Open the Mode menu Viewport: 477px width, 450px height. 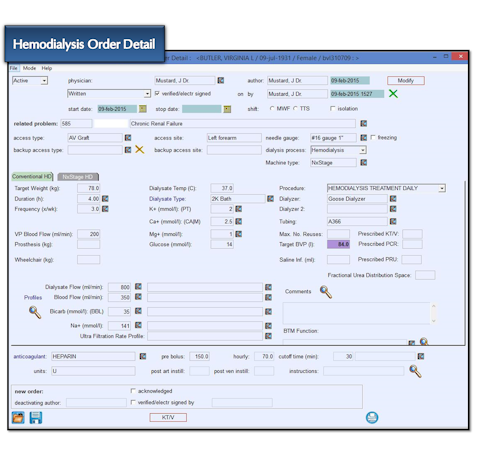tap(29, 68)
